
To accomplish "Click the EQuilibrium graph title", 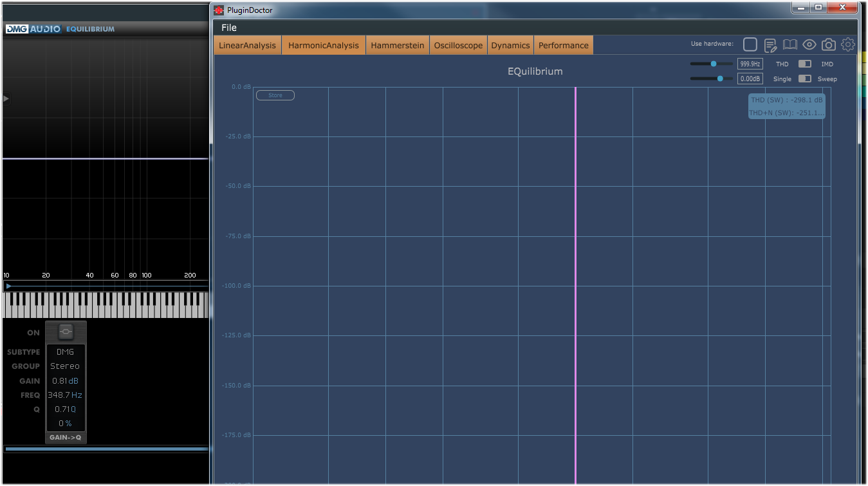I will click(x=535, y=71).
